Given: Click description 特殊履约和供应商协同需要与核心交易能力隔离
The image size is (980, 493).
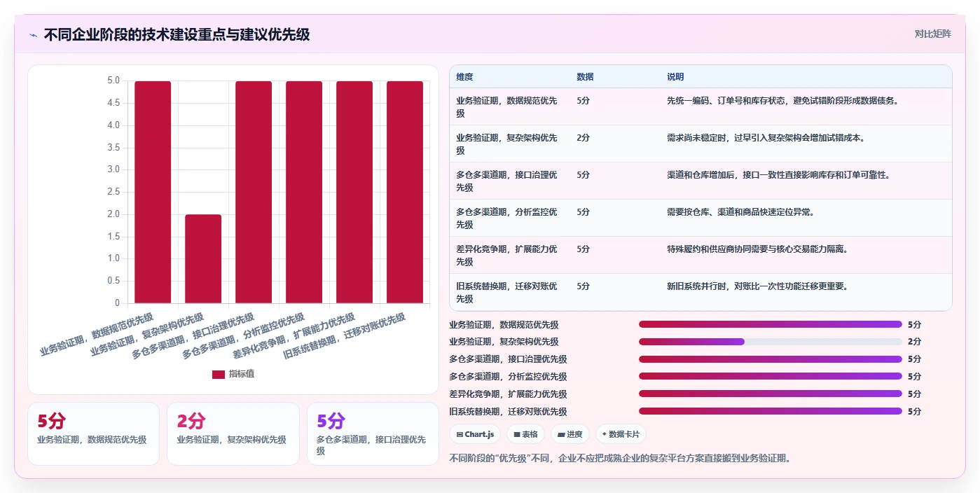Looking at the screenshot, I should point(757,249).
